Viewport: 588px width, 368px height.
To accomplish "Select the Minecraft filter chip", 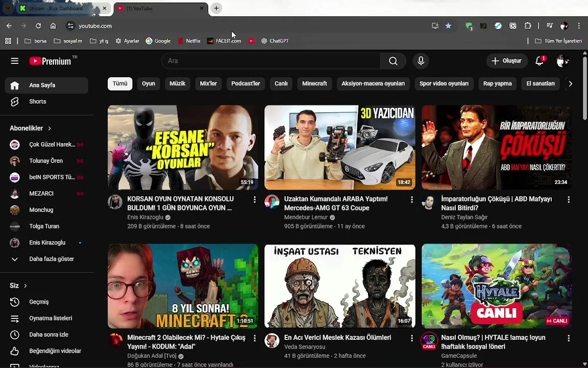I will [x=314, y=84].
